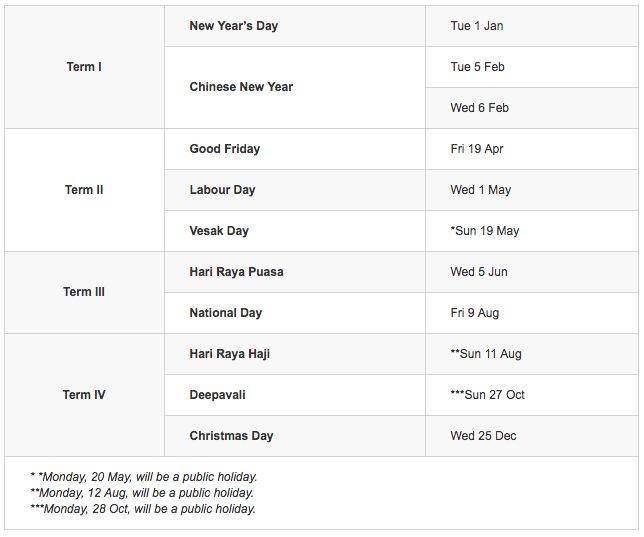Viewport: 644px width, 537px height.
Task: Select the Christmas Day label
Action: pyautogui.click(x=231, y=436)
